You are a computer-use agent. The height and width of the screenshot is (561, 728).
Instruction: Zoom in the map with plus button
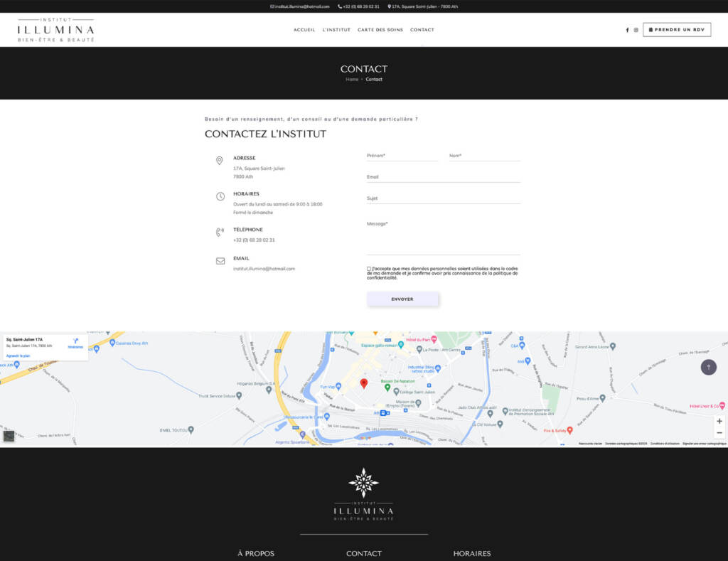point(719,421)
